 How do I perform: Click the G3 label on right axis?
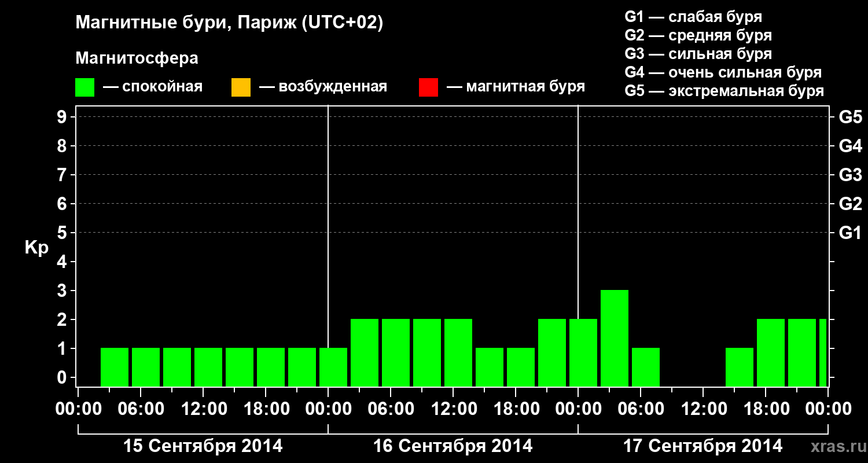click(850, 175)
